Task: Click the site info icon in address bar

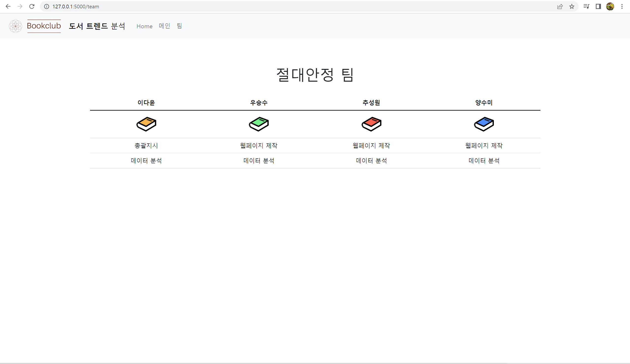Action: pos(47,6)
